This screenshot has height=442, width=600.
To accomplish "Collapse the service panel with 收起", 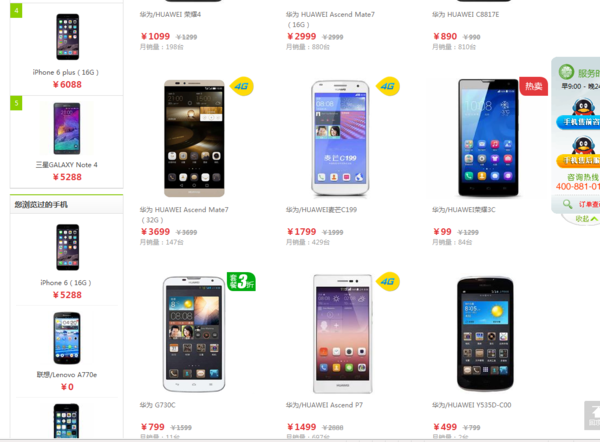I will [586, 219].
